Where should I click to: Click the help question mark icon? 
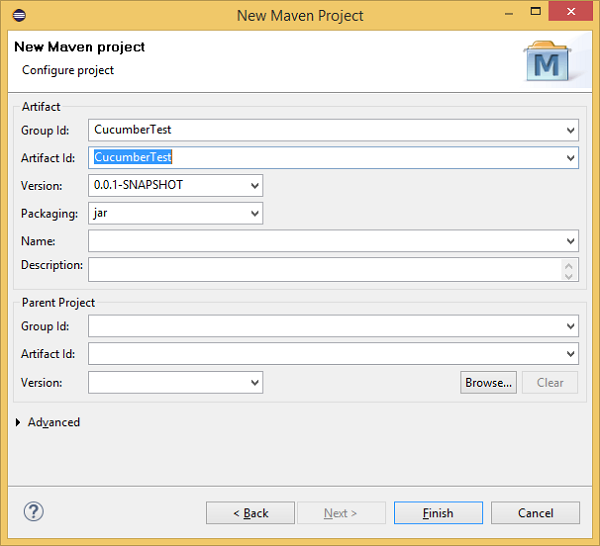tap(33, 512)
